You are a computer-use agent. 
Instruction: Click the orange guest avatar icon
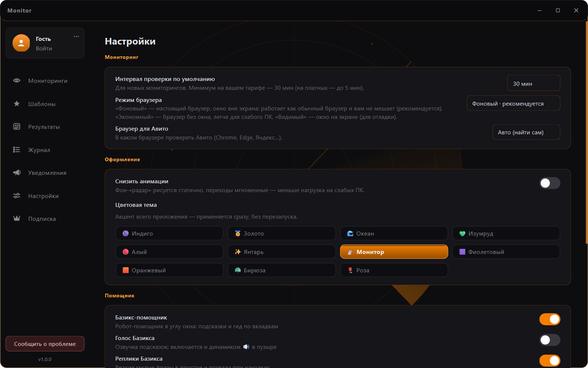click(x=21, y=43)
